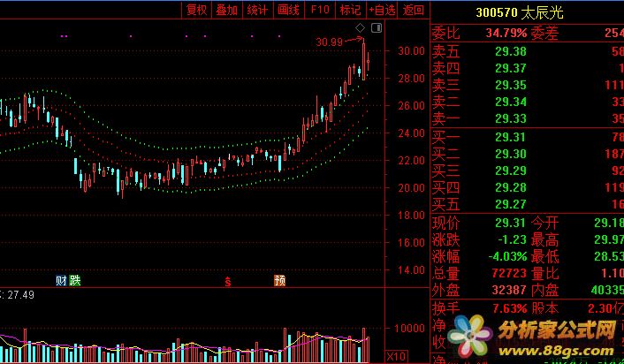This screenshot has height=364, width=624.
Task: Click the 卖一 price 29.33
Action: (511, 118)
